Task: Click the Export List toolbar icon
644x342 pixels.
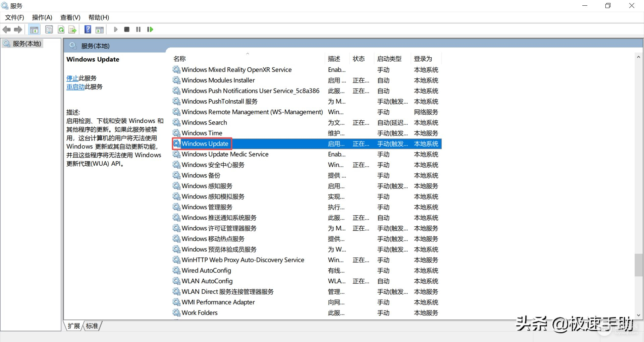Action: coord(72,30)
